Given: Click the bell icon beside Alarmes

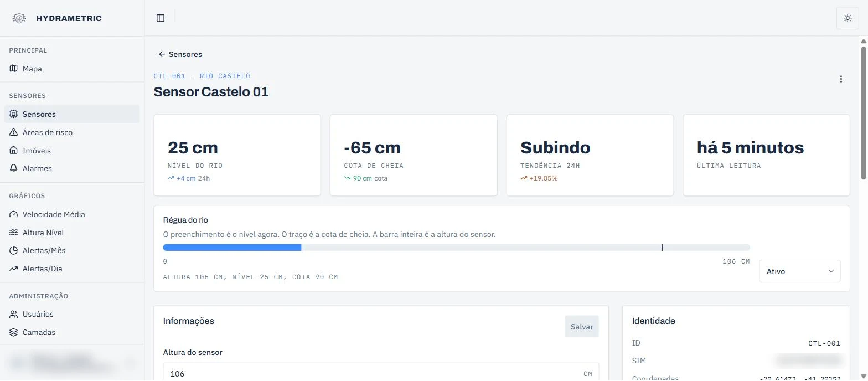Looking at the screenshot, I should [14, 168].
